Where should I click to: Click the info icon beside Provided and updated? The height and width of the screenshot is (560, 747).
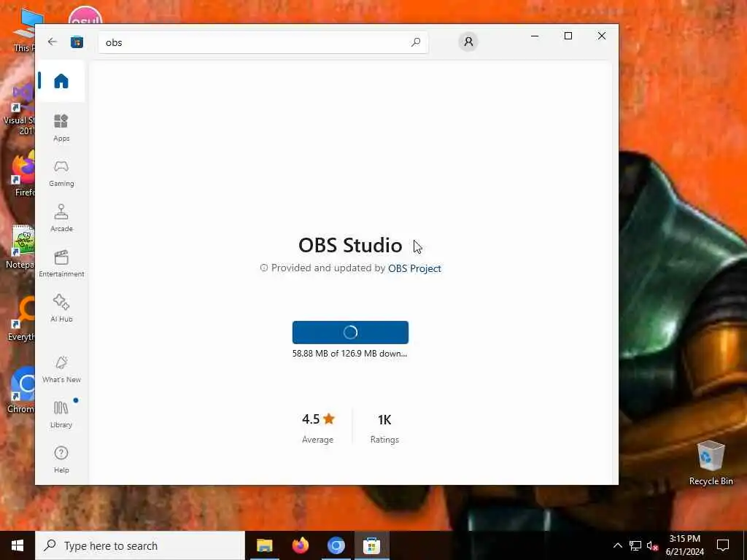[x=263, y=268]
